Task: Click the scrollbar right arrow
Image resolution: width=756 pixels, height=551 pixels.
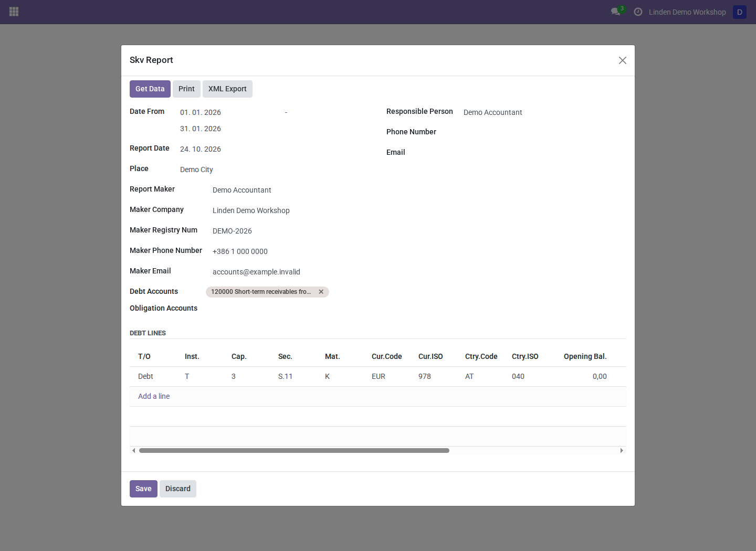Action: 622,450
